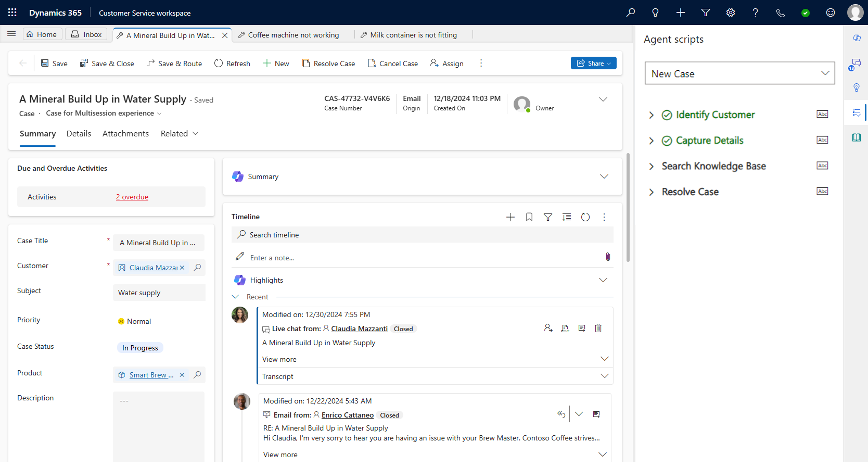Screen dimensions: 868x462
Task: Click the lightbulb assistant icon in top bar
Action: 655,12
